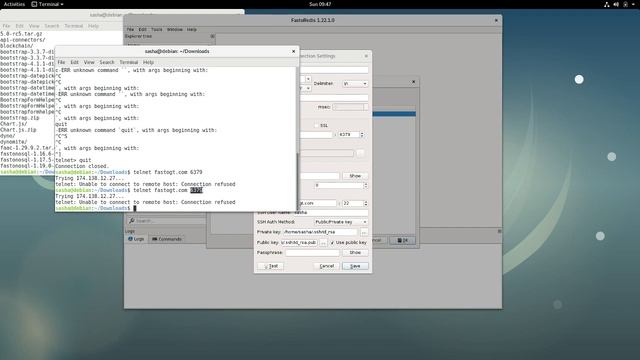Open Edit menu in front terminal window
This screenshot has height=360, width=640.
[x=74, y=62]
